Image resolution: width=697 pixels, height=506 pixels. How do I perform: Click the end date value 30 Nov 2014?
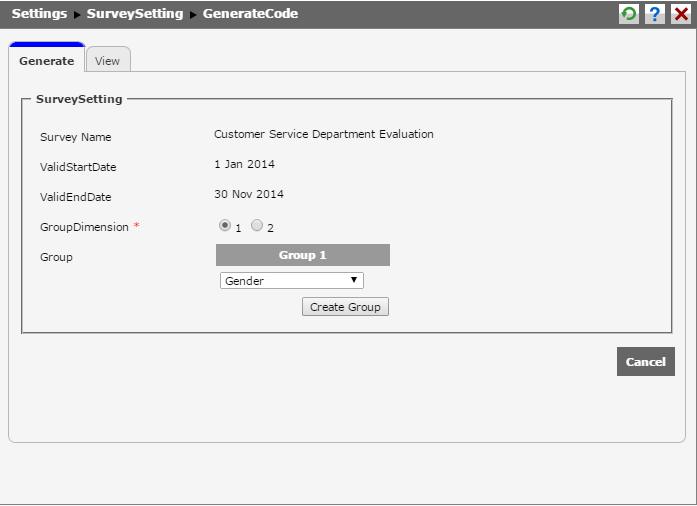[249, 194]
